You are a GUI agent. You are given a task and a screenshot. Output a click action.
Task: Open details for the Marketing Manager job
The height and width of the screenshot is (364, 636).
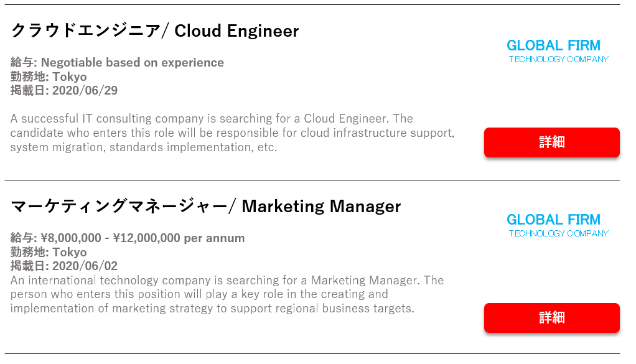click(x=551, y=318)
